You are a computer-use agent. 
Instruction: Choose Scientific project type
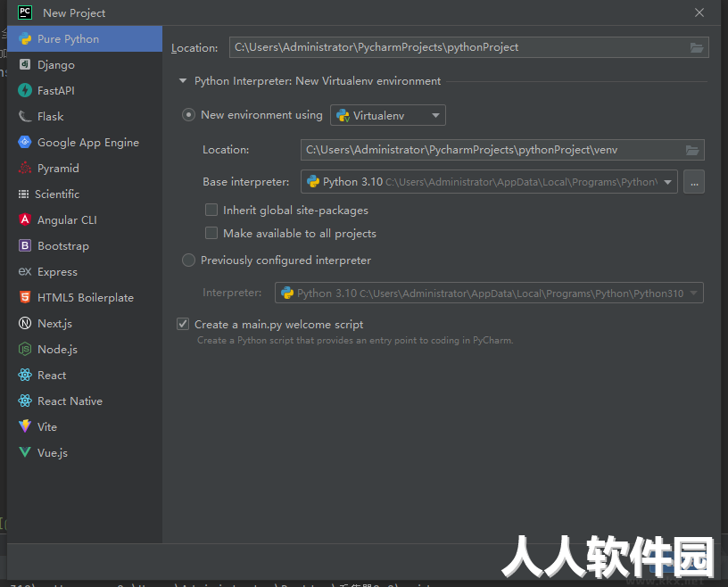click(x=85, y=194)
